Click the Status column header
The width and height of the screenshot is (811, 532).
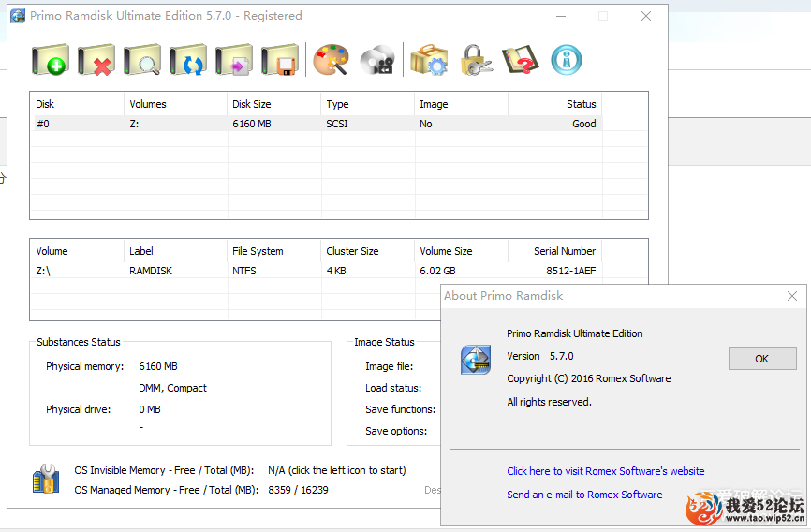(x=555, y=104)
